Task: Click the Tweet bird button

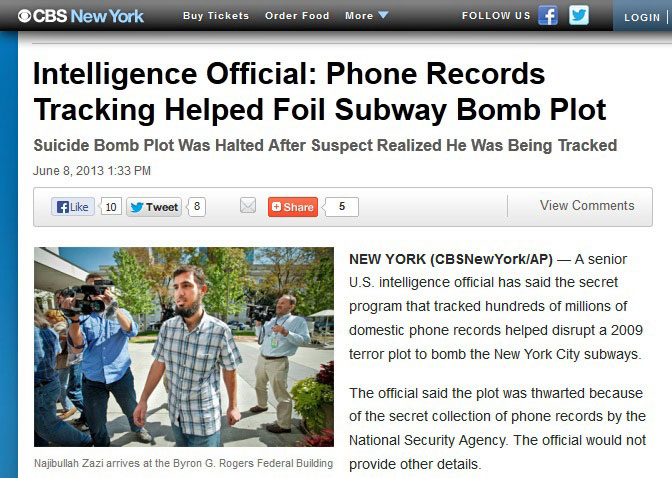Action: click(x=154, y=207)
